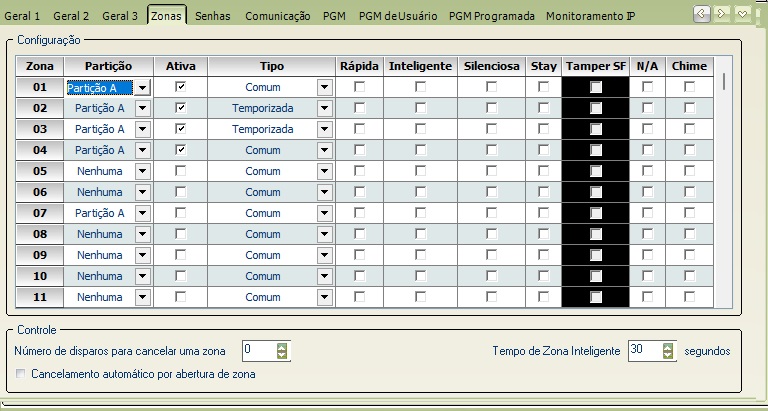Open the PGM Programada tab
The image size is (768, 411).
point(492,16)
